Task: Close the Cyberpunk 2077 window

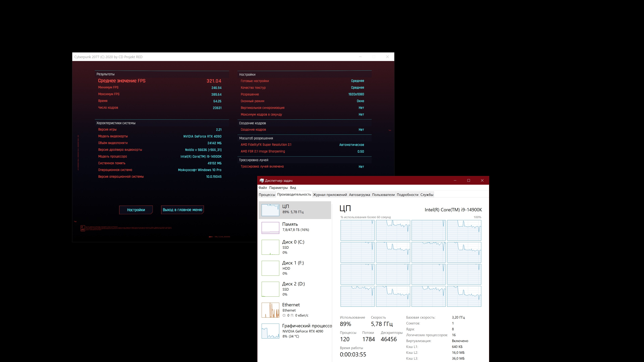Action: point(387,57)
